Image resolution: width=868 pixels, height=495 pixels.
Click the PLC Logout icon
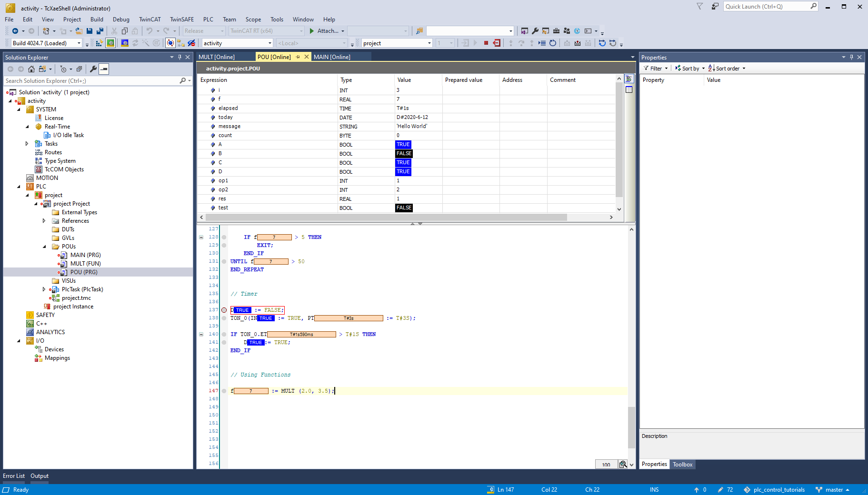coord(497,43)
